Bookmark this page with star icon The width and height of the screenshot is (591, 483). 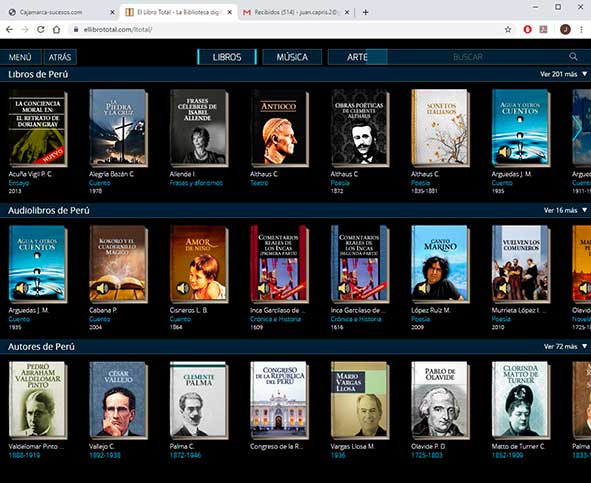coord(508,29)
